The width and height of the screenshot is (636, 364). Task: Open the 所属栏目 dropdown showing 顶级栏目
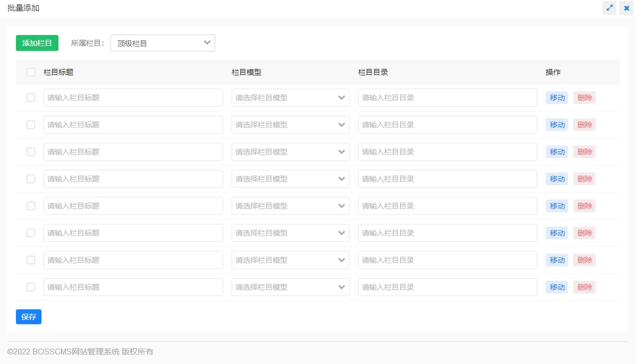(162, 43)
